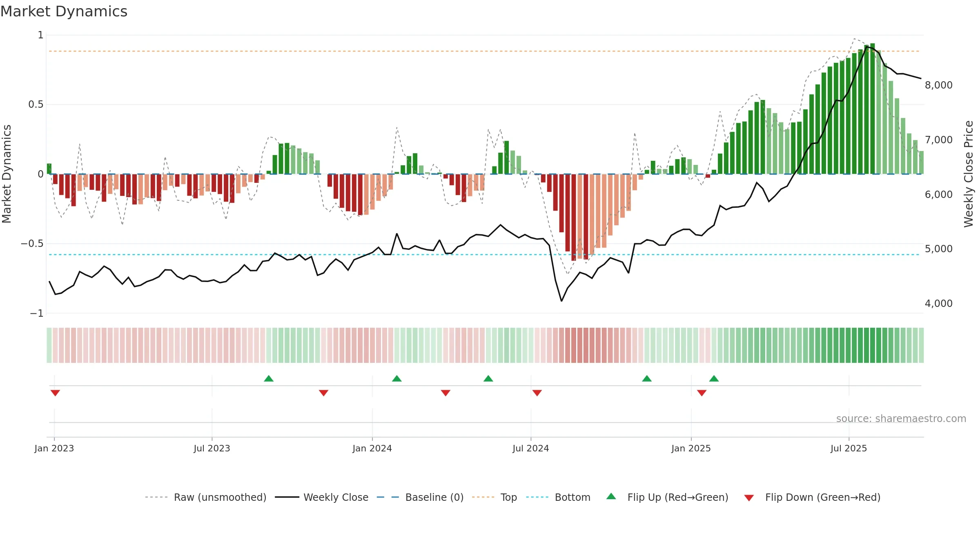The width and height of the screenshot is (980, 551).
Task: Click the green flip-up triangle just after Jan 2025
Action: click(x=714, y=379)
